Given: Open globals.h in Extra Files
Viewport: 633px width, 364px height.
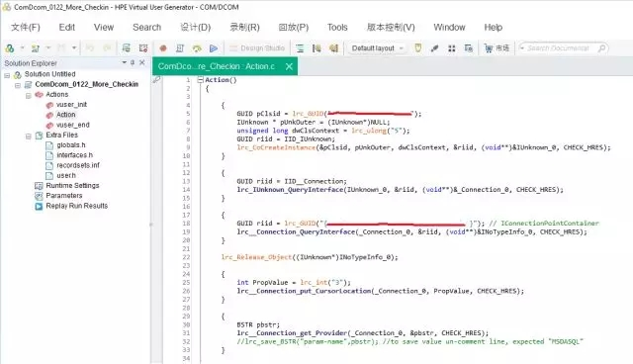Looking at the screenshot, I should [x=71, y=144].
